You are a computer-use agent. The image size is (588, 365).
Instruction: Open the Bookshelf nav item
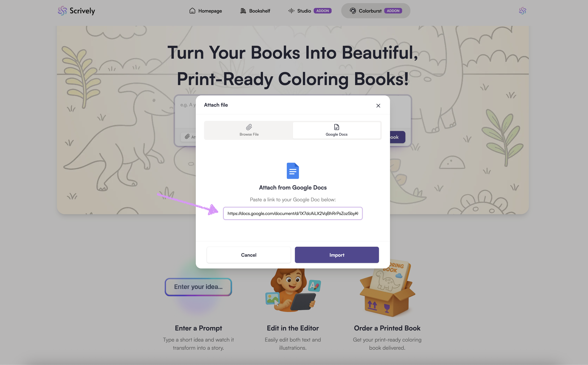(x=255, y=11)
